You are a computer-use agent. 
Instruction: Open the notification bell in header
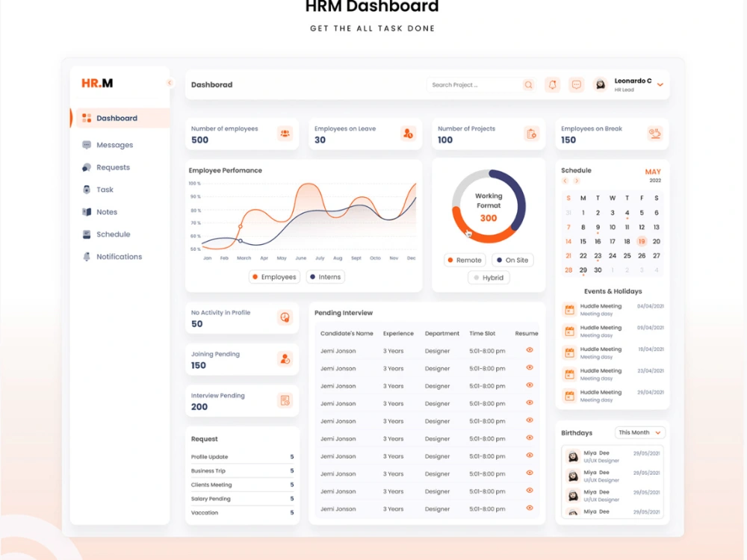[552, 85]
